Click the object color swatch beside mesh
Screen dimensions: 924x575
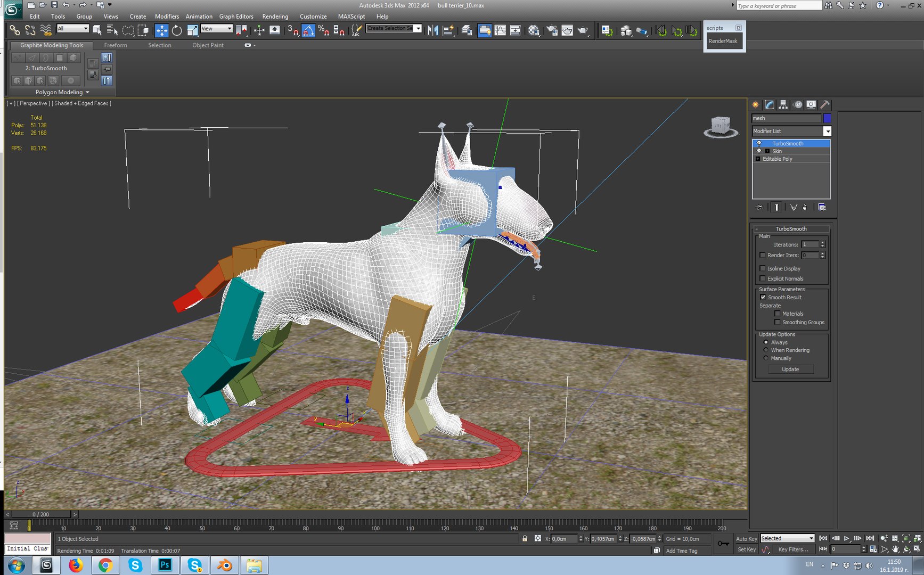[827, 118]
